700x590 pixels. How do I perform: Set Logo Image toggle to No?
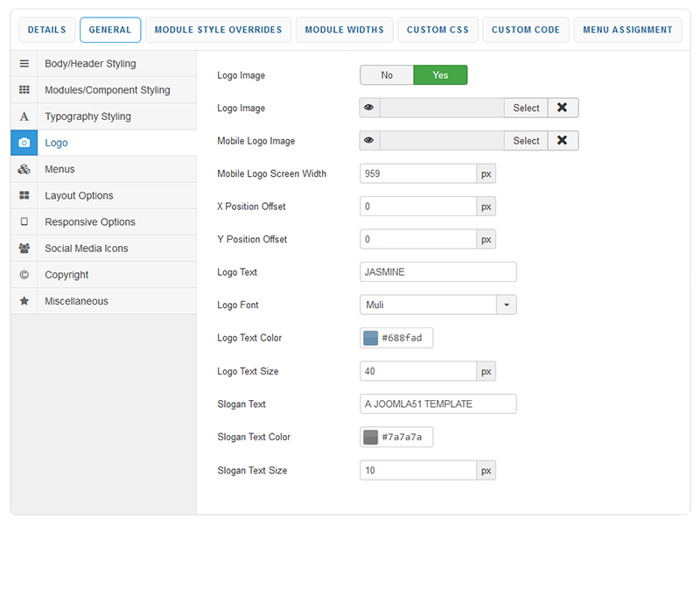click(x=387, y=75)
